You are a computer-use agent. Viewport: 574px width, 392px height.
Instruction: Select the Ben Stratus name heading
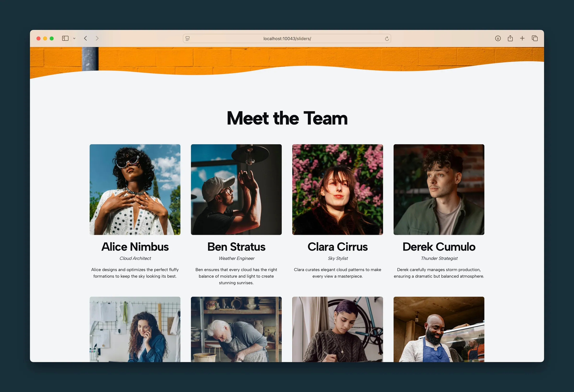[x=236, y=247]
